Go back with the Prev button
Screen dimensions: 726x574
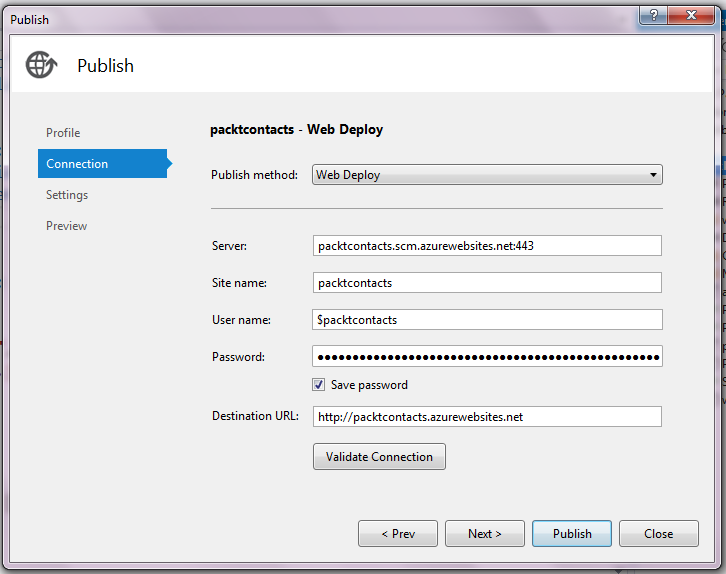[398, 533]
